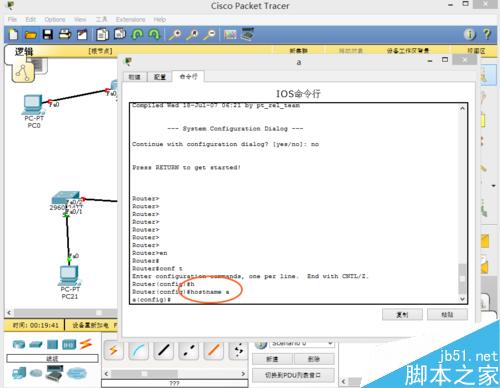Click the 时间: 00:19:41 status text

point(35,325)
